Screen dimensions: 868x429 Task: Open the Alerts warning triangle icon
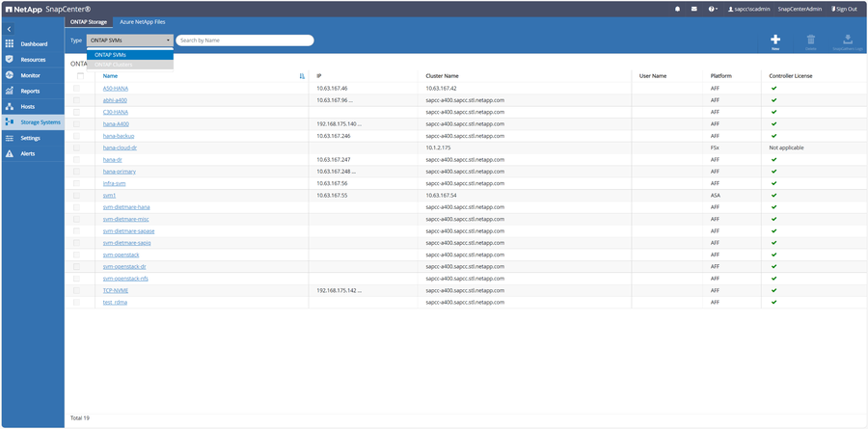click(x=10, y=153)
